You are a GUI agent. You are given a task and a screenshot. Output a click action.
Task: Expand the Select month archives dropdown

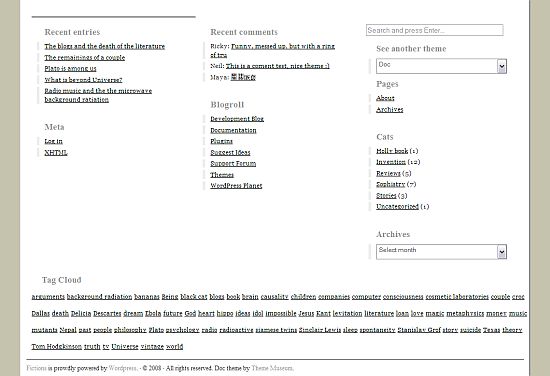tap(502, 252)
